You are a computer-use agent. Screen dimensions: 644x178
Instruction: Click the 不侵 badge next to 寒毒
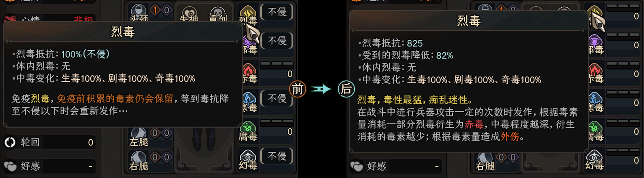277,98
